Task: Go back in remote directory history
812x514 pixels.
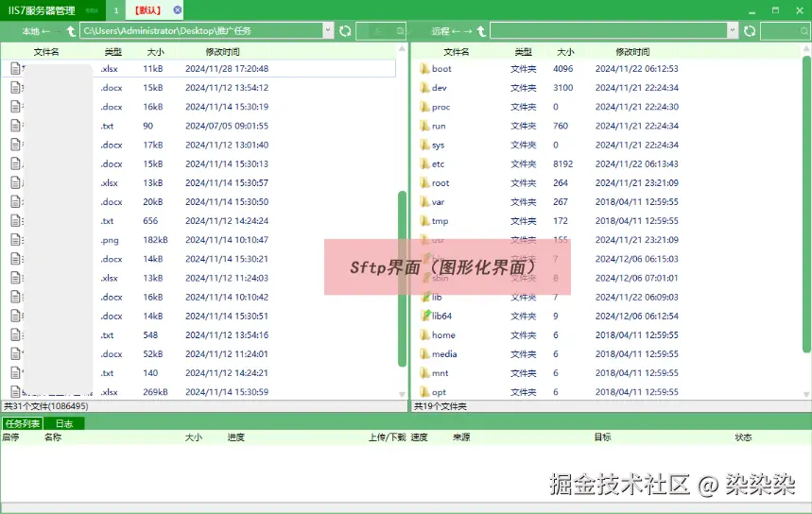Action: click(456, 31)
